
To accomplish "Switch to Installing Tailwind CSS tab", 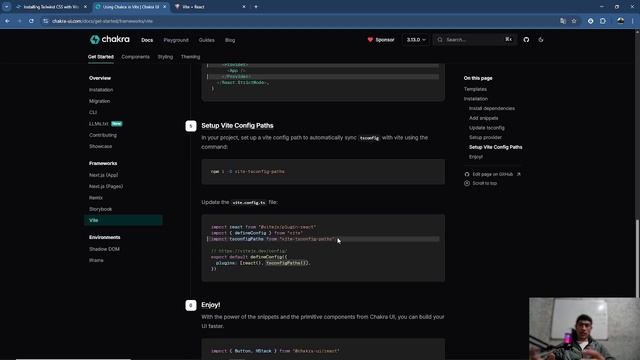I will click(51, 7).
